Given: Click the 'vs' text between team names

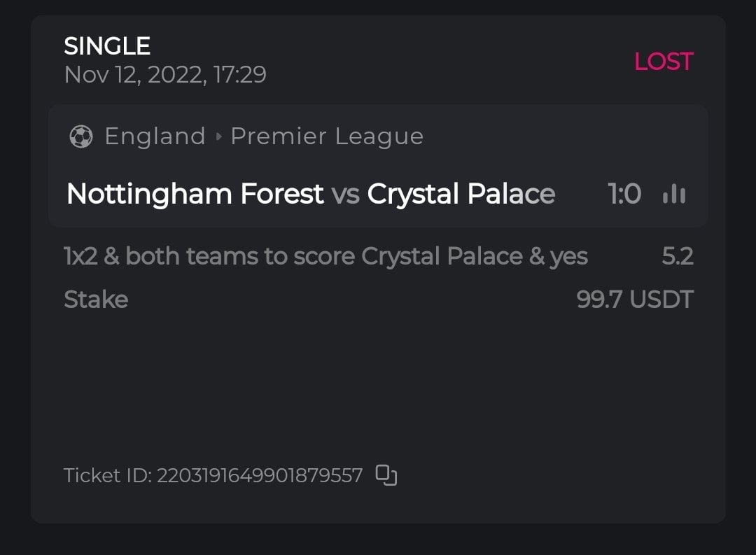Looking at the screenshot, I should (345, 194).
